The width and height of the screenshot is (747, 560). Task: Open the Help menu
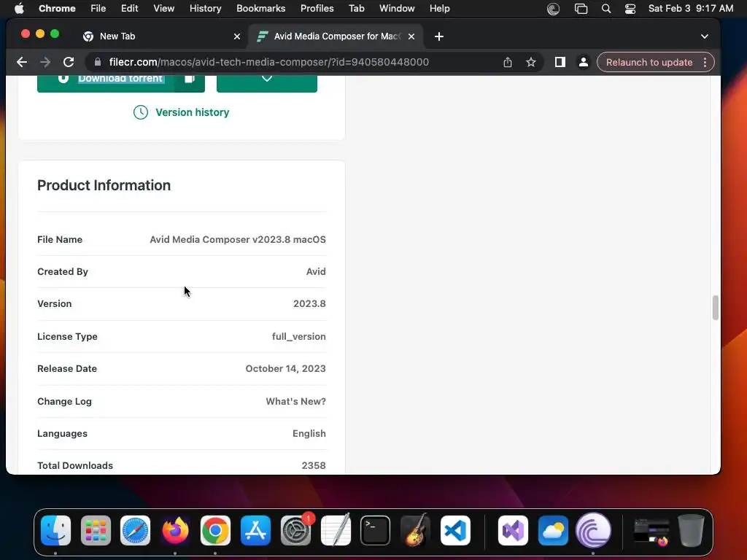tap(439, 9)
